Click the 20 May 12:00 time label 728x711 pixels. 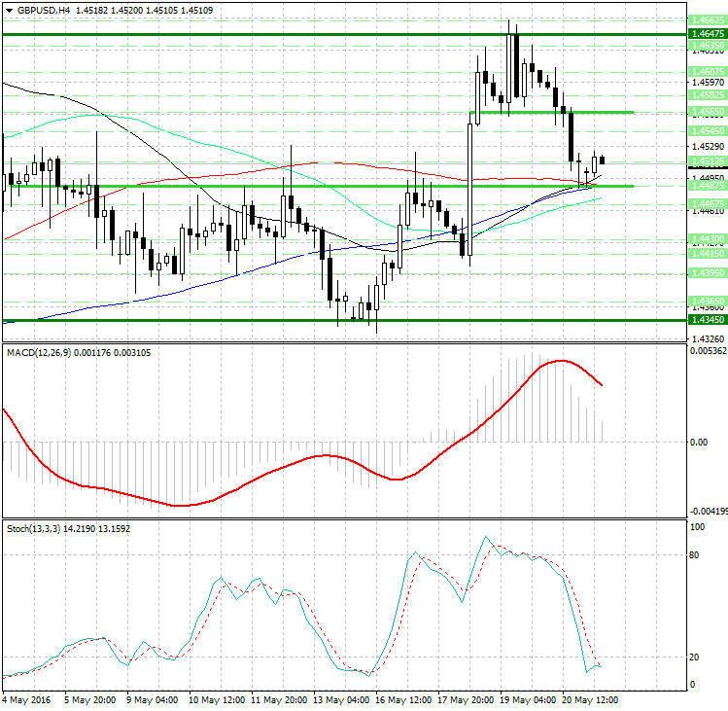click(x=588, y=699)
